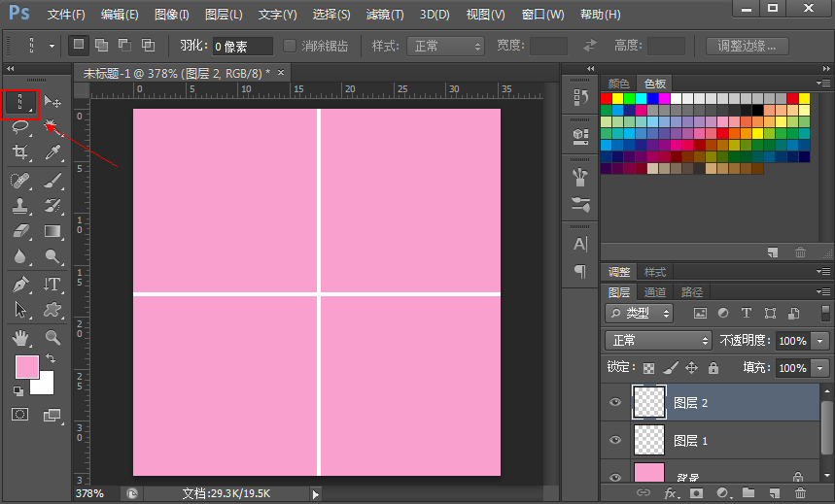Image resolution: width=835 pixels, height=504 pixels.
Task: Select the Hand tool
Action: coord(20,337)
